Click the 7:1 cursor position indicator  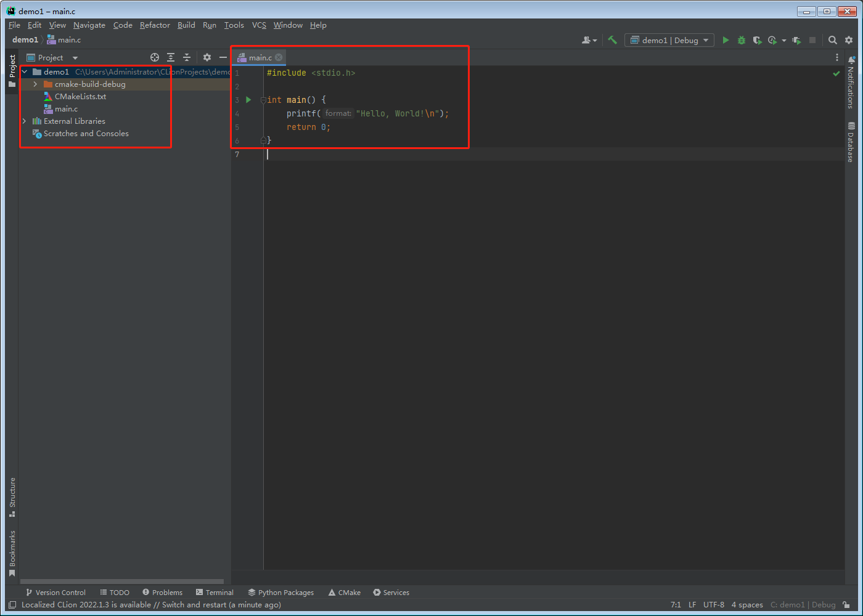tap(676, 605)
